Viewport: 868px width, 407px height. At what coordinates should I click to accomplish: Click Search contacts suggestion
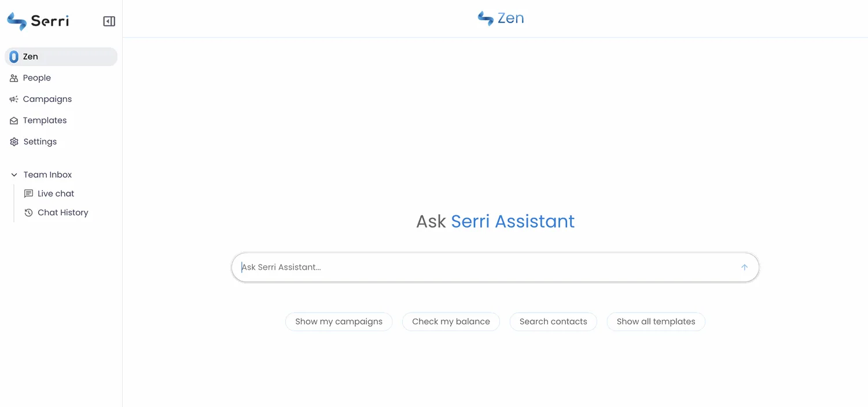click(x=553, y=322)
